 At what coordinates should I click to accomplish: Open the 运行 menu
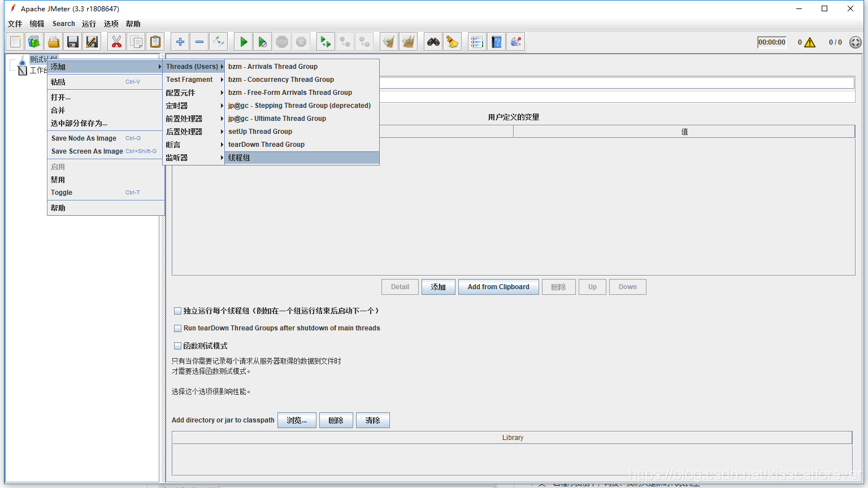pos(89,24)
